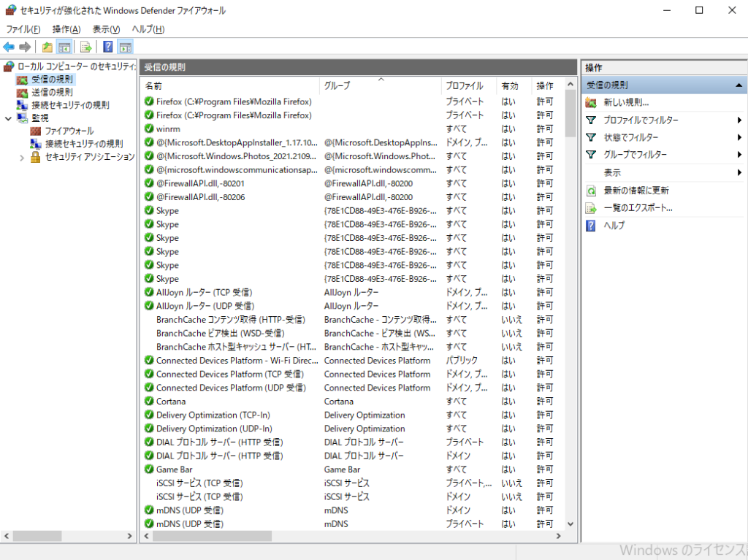Image resolution: width=748 pixels, height=560 pixels.
Task: Click the 送信の規則 icon in the tree
Action: [x=22, y=93]
